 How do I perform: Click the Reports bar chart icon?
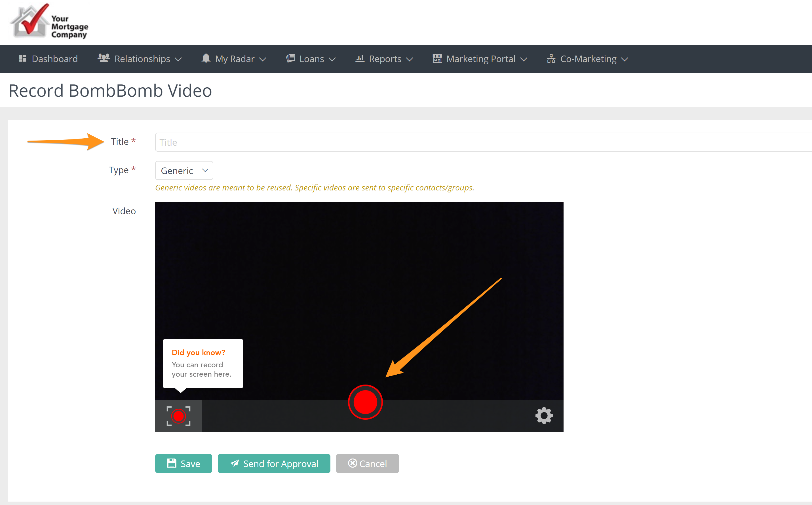pos(360,58)
